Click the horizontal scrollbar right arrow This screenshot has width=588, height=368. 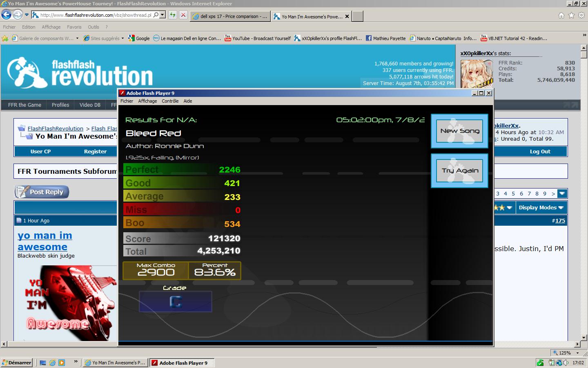(x=577, y=344)
